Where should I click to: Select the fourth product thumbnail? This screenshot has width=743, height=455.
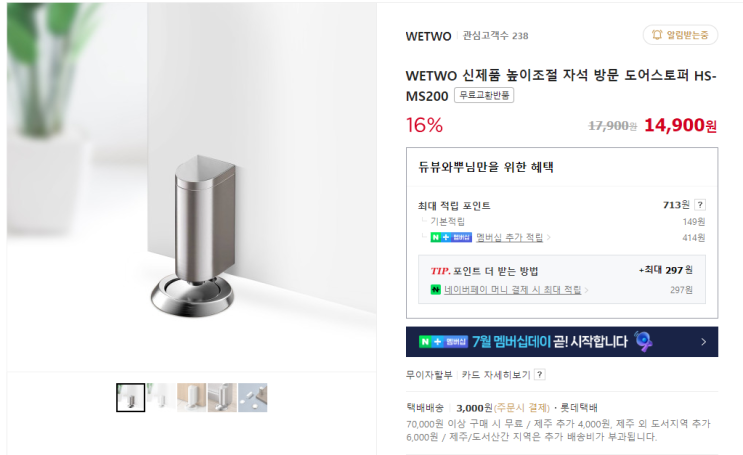(x=222, y=397)
